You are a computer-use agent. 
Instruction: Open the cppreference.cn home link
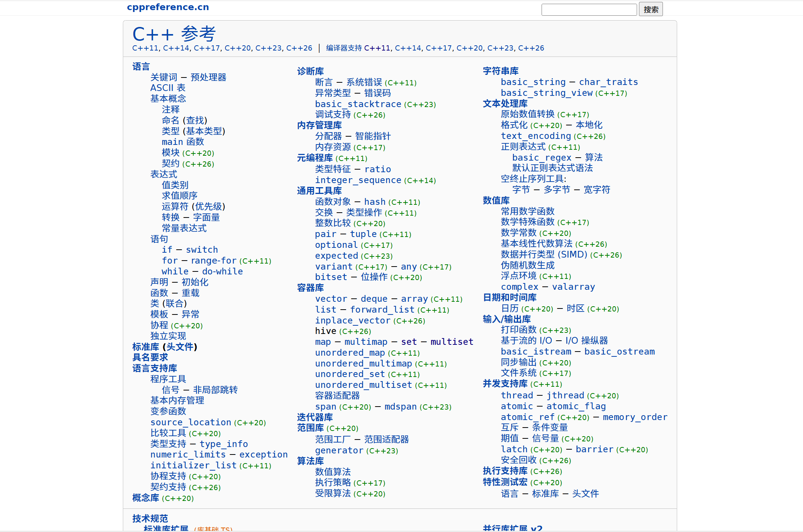[x=168, y=7]
